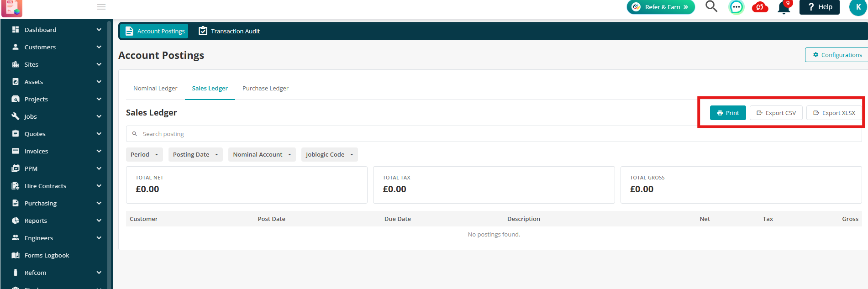Click the Print button
868x289 pixels.
tap(728, 113)
